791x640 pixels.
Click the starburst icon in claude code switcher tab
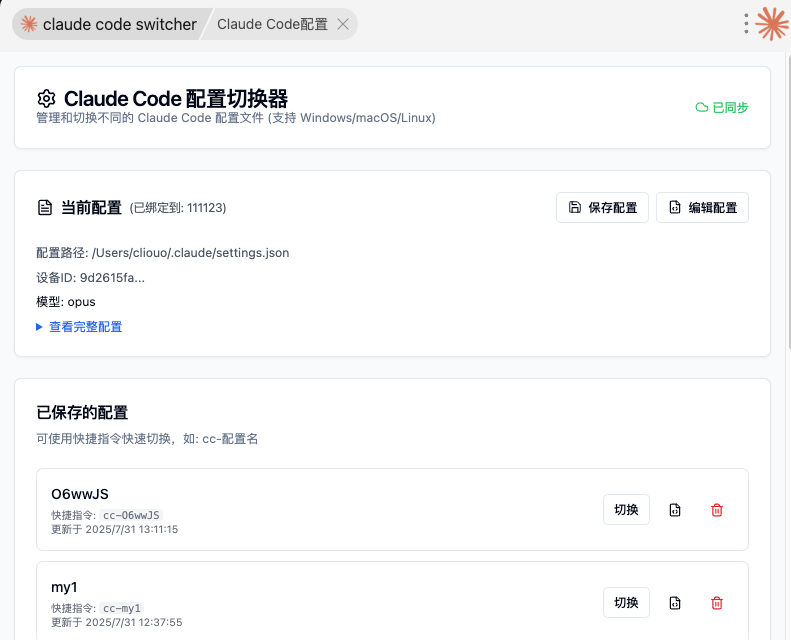pyautogui.click(x=29, y=24)
